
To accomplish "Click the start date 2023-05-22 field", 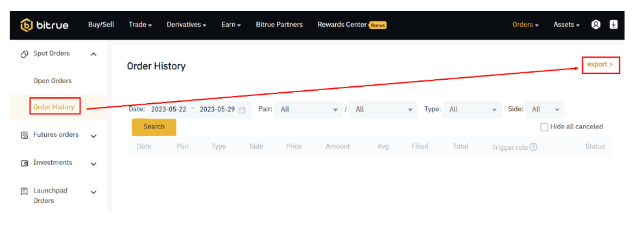I will pos(169,110).
